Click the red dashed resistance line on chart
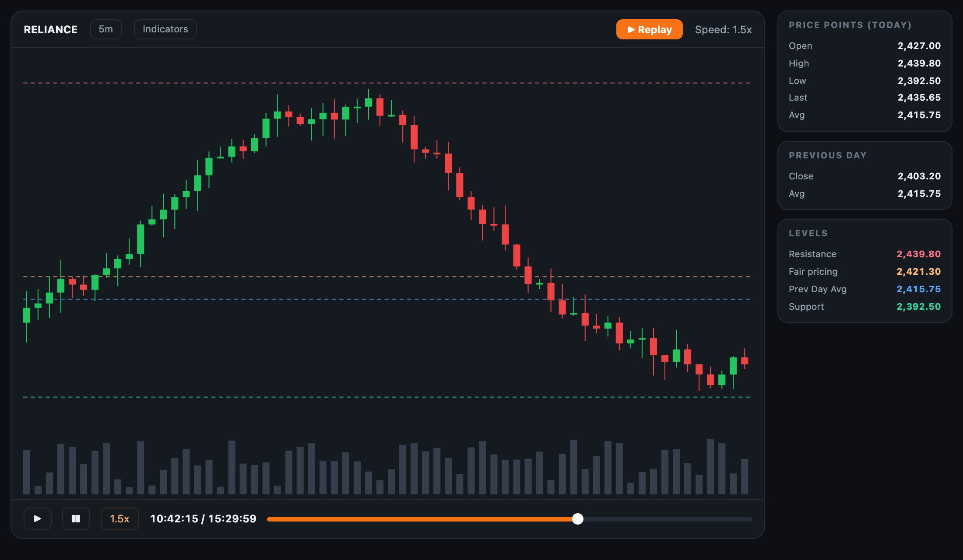Screen dimensions: 963x560 387,83
